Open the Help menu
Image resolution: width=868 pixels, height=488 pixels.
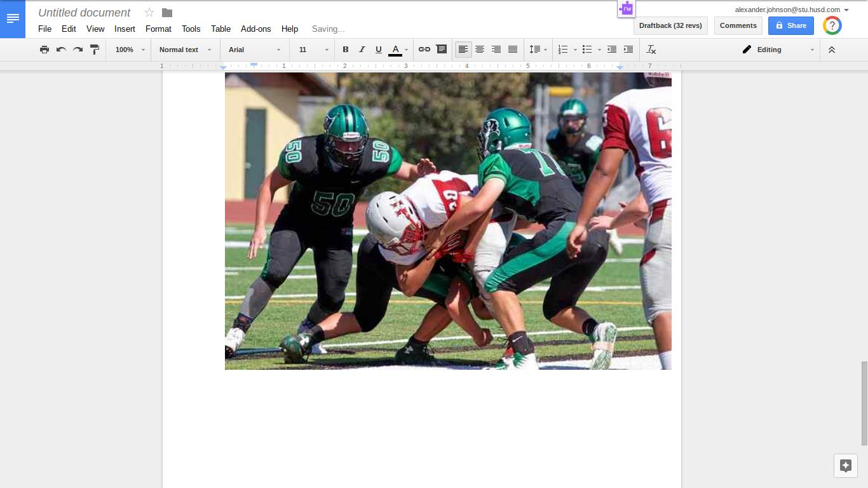pos(290,29)
